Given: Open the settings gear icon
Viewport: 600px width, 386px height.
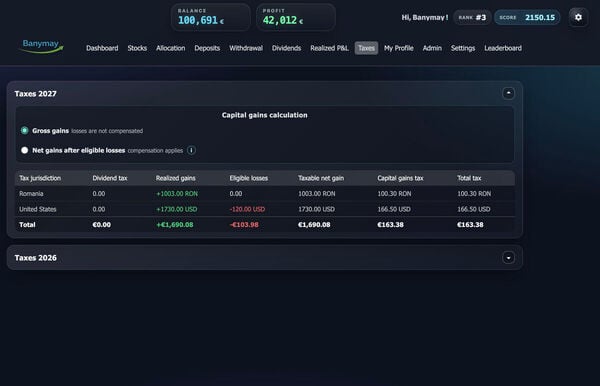Looking at the screenshot, I should (578, 17).
